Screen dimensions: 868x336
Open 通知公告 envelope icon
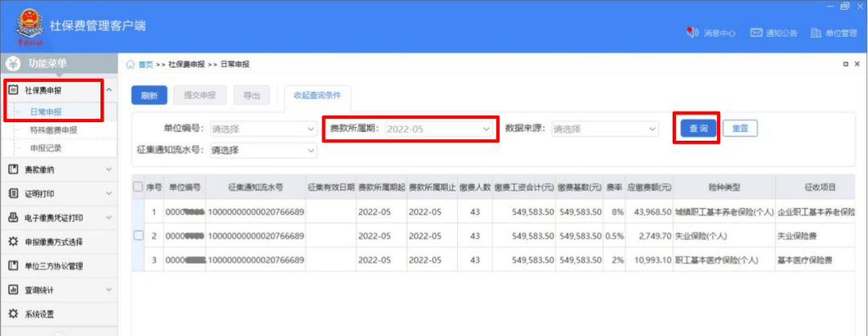click(x=756, y=33)
